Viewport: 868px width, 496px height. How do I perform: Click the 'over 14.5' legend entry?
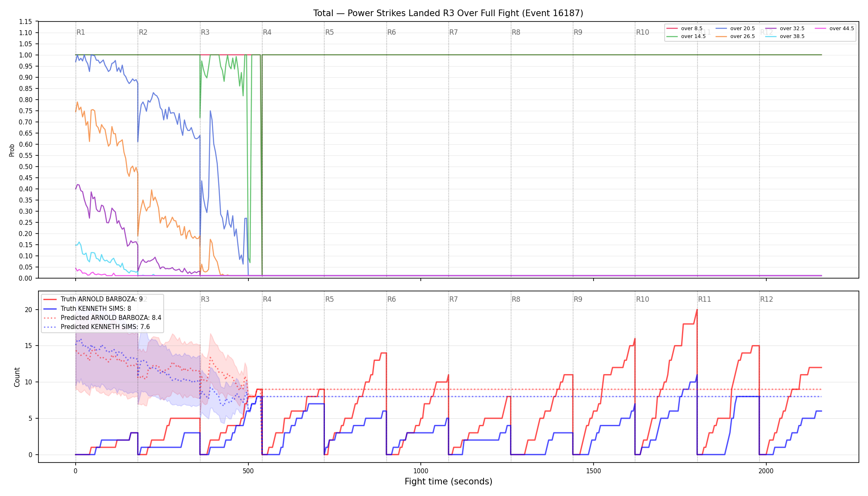point(686,36)
